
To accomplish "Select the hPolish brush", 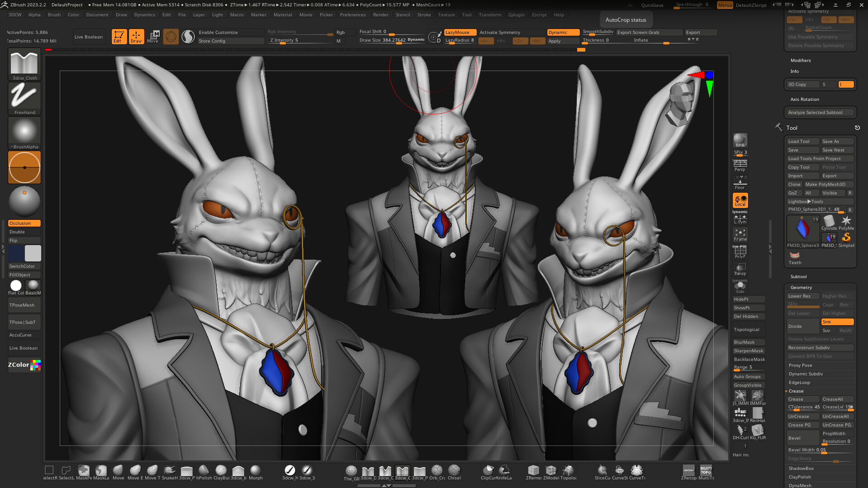I will tap(204, 471).
